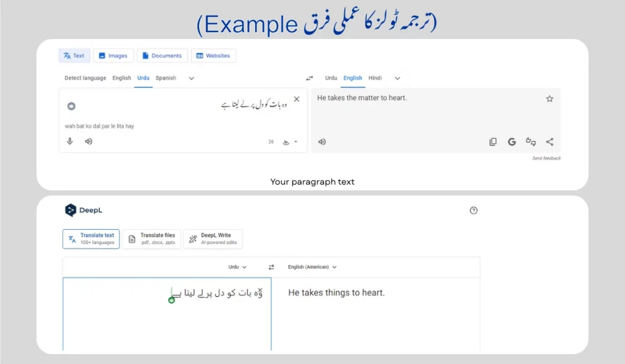Open translation rating via the thumbs feedback icon
The image size is (625, 364).
(530, 141)
